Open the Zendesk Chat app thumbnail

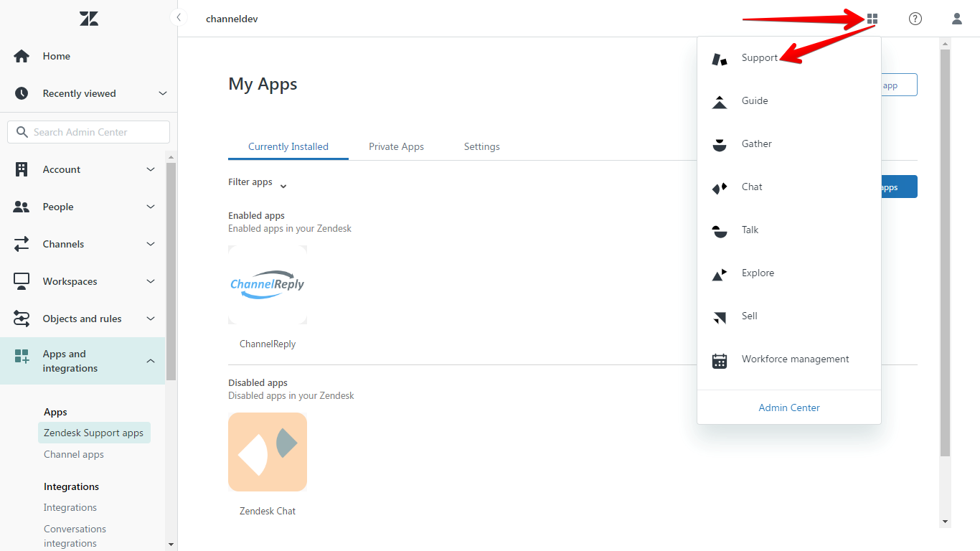pos(268,452)
